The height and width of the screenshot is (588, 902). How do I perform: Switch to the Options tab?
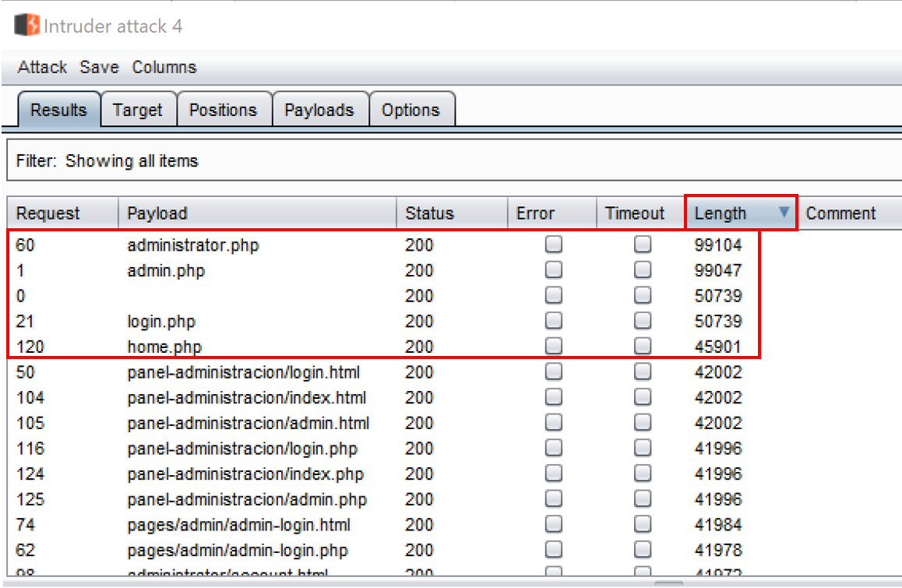[x=410, y=110]
